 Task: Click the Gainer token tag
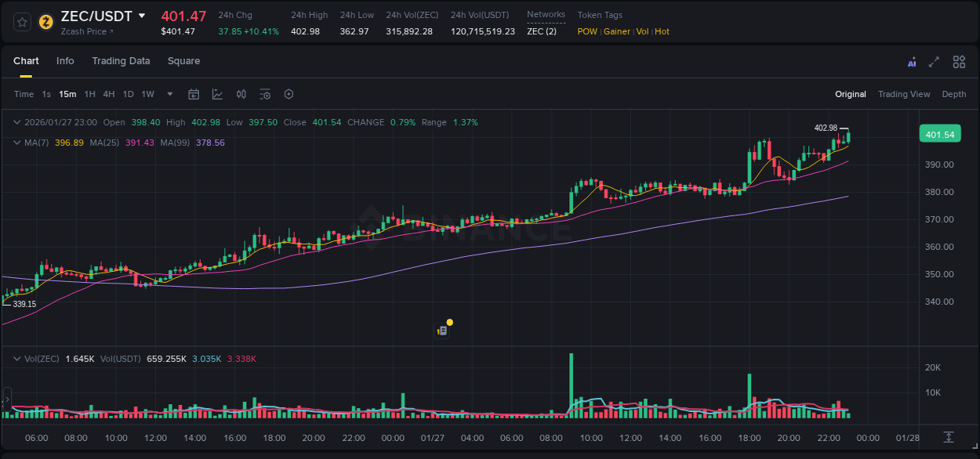[617, 31]
